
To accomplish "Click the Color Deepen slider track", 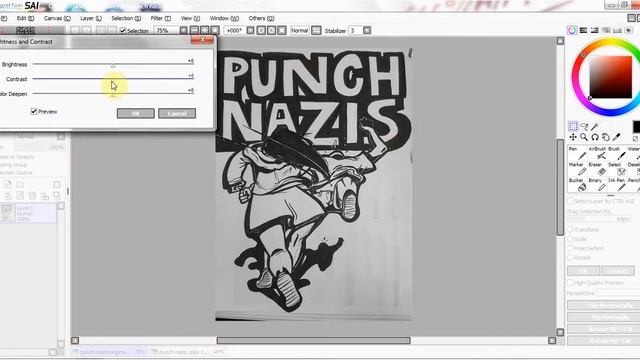I will (113, 93).
